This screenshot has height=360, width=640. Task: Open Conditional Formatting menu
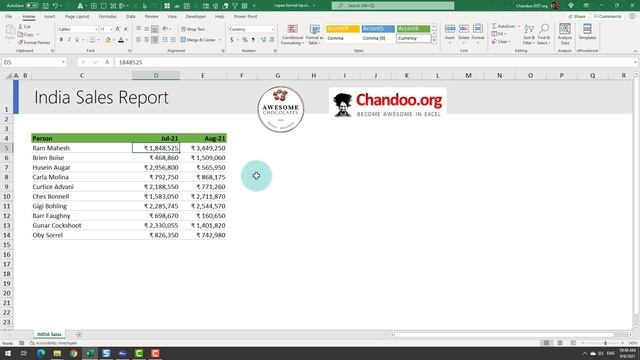pos(292,34)
